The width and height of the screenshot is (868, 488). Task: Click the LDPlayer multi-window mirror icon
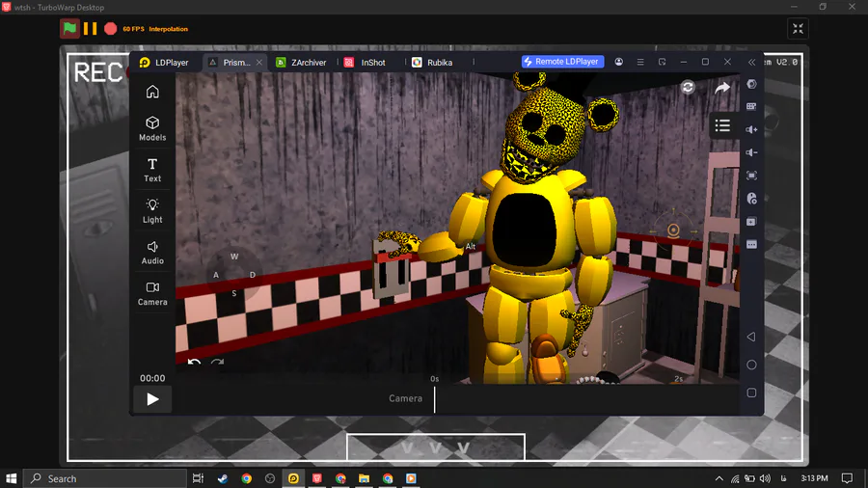click(662, 62)
